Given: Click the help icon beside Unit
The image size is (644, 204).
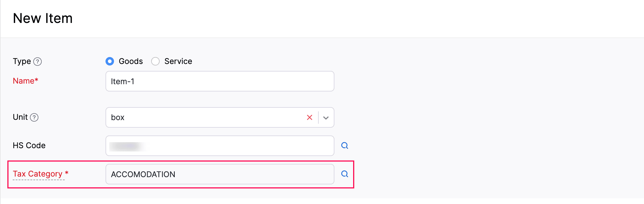Looking at the screenshot, I should (x=34, y=117).
